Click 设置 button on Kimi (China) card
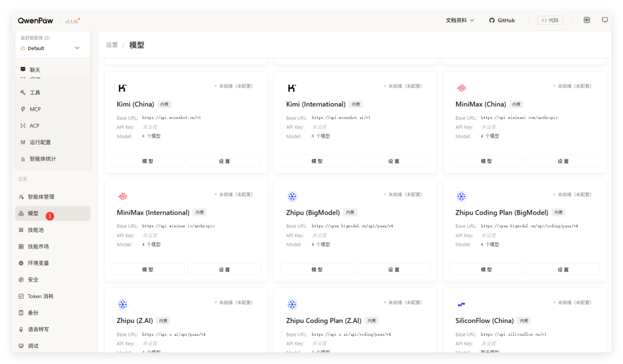623x364 pixels. tap(224, 161)
